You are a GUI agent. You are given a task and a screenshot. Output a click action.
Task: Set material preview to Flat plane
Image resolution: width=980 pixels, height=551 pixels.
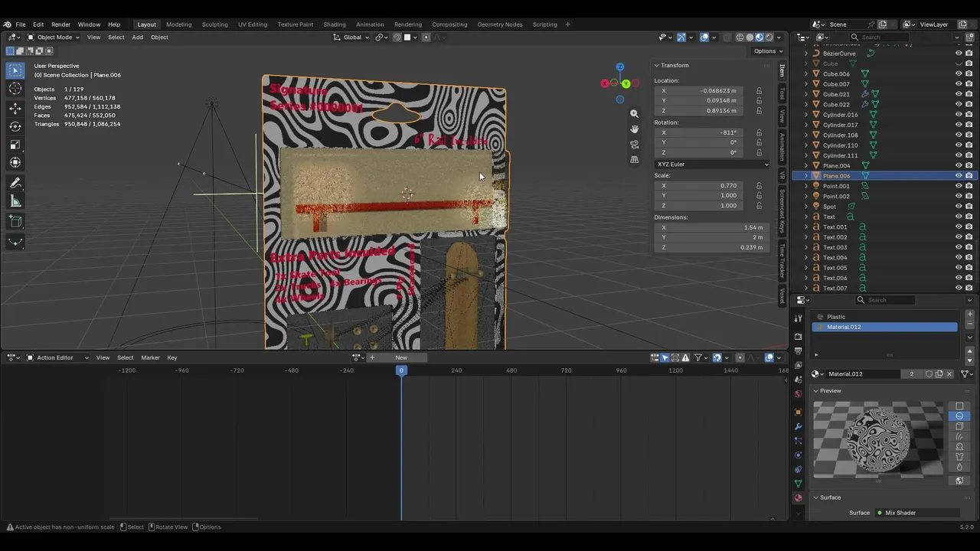tap(959, 406)
